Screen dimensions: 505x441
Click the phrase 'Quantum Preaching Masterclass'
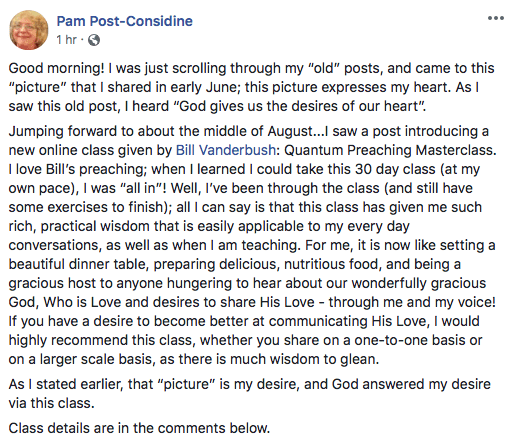388,150
